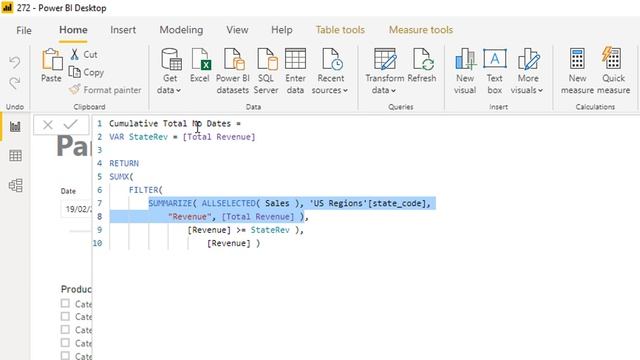
Task: Click the highlighted SUMMARIZE function text
Action: click(x=170, y=203)
